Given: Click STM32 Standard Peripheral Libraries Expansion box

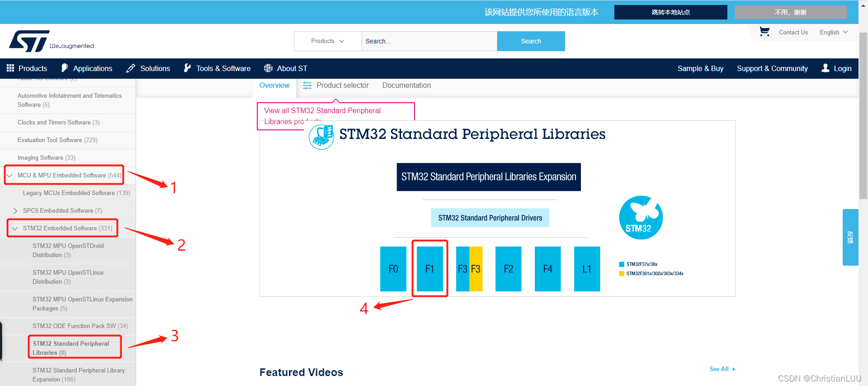Looking at the screenshot, I should (489, 177).
